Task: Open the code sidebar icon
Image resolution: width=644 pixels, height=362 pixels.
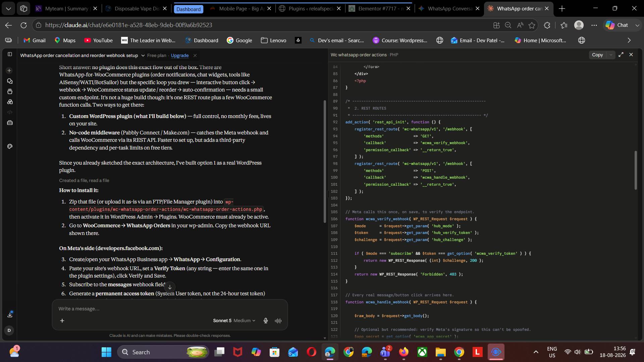Action: pos(10,112)
